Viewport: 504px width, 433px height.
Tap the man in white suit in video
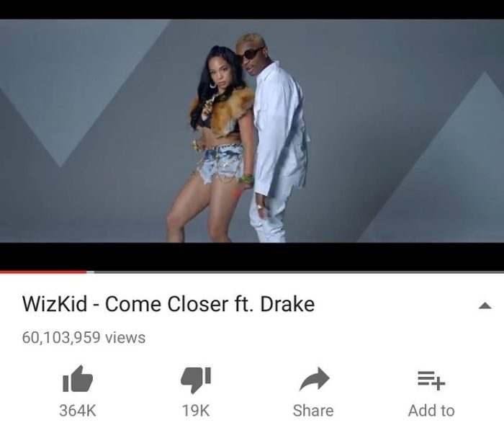(273, 138)
